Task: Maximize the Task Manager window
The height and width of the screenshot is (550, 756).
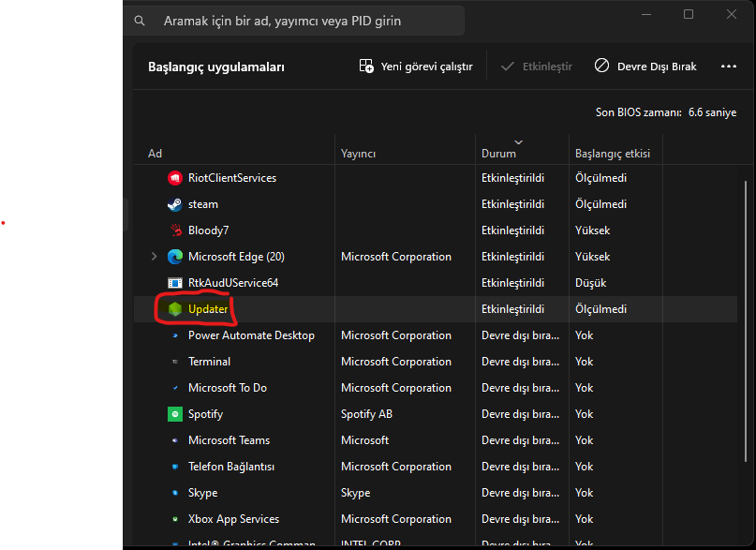Action: 689,14
